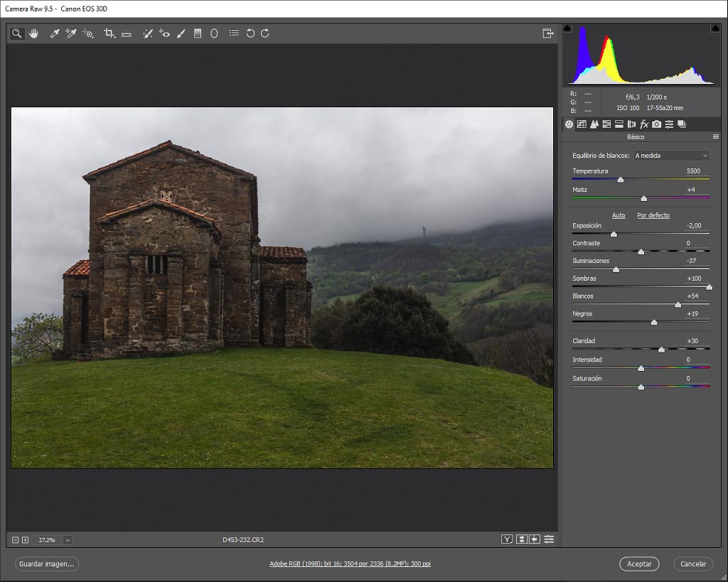Swap before and after settings
Image resolution: width=728 pixels, height=582 pixels.
coord(521,539)
